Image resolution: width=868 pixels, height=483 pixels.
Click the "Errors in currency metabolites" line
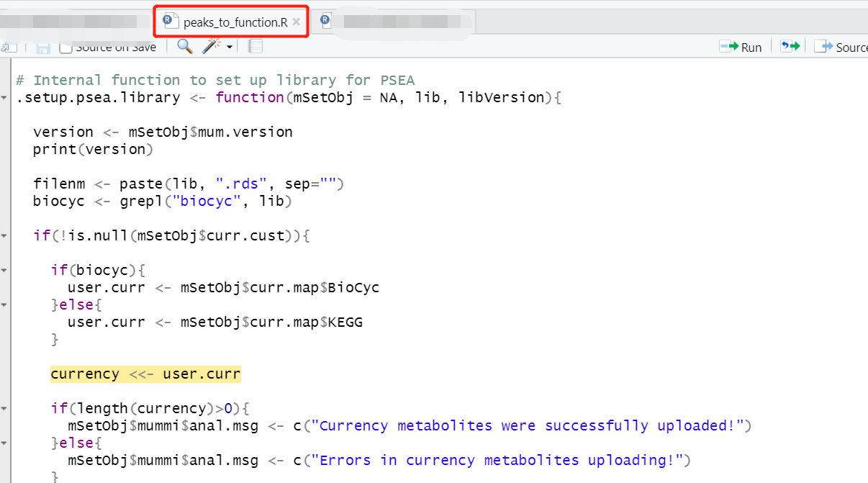379,460
